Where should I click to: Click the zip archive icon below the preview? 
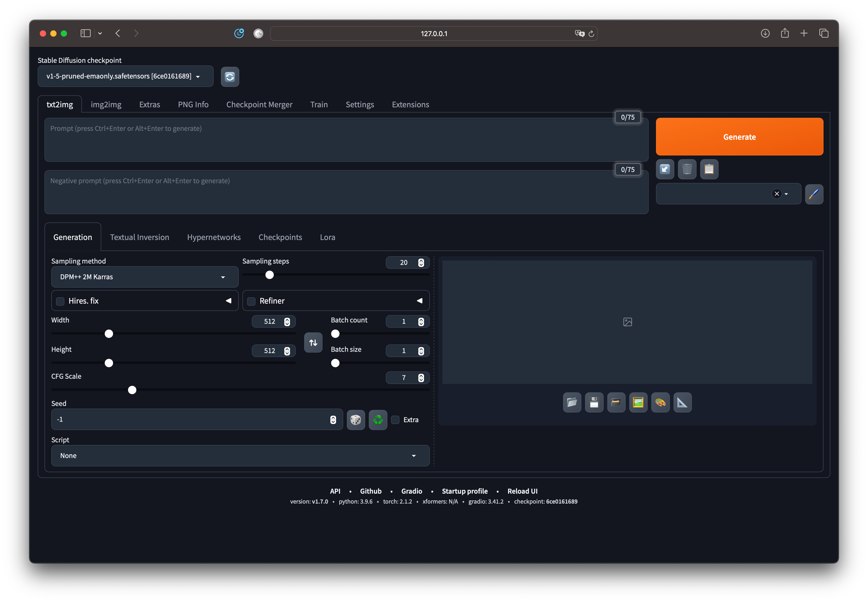(616, 402)
